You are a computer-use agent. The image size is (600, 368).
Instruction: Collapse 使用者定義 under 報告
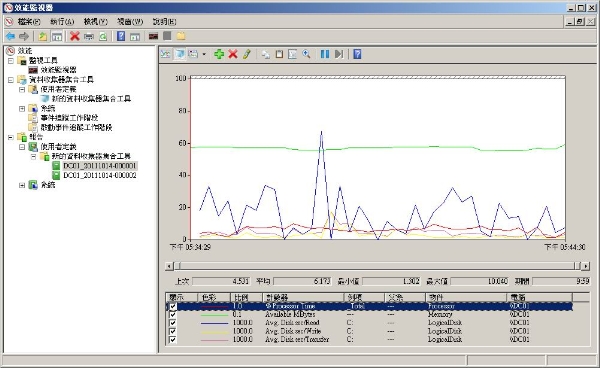tap(22, 147)
